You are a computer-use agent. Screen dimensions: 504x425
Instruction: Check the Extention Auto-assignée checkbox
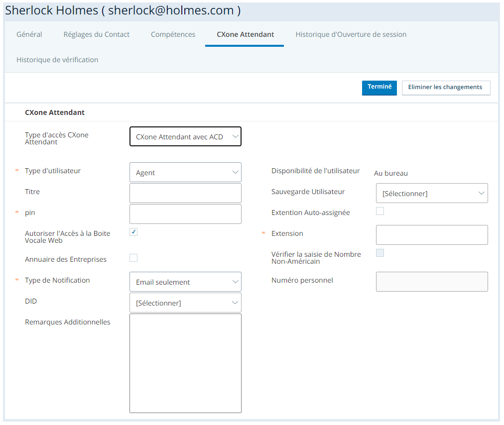(380, 211)
